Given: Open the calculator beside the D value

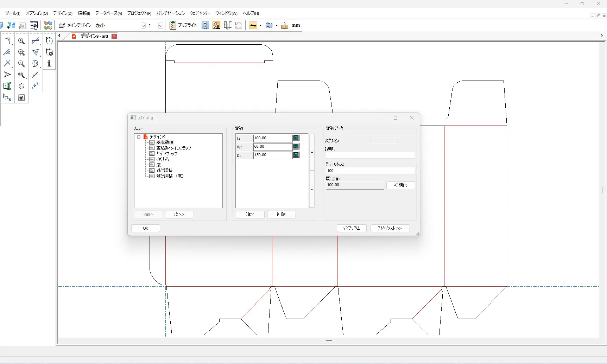Looking at the screenshot, I should tap(296, 155).
